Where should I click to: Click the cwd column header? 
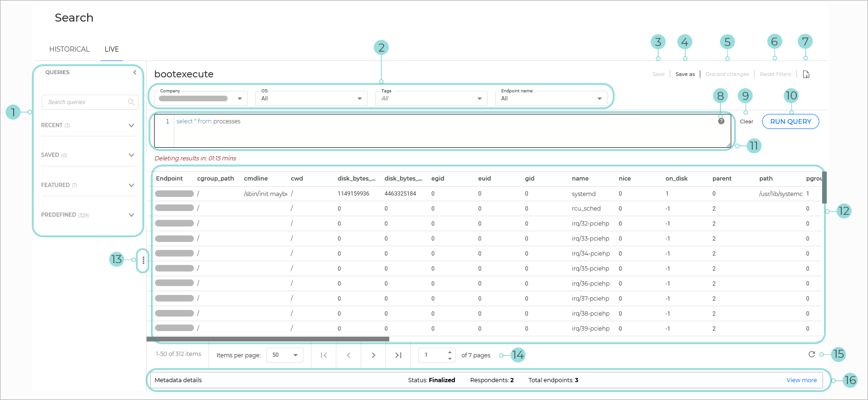tap(297, 179)
